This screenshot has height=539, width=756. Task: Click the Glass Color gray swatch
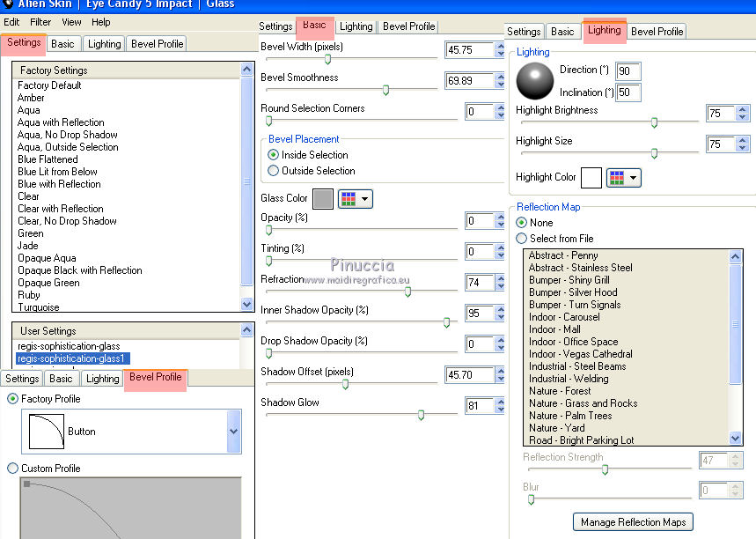coord(323,199)
